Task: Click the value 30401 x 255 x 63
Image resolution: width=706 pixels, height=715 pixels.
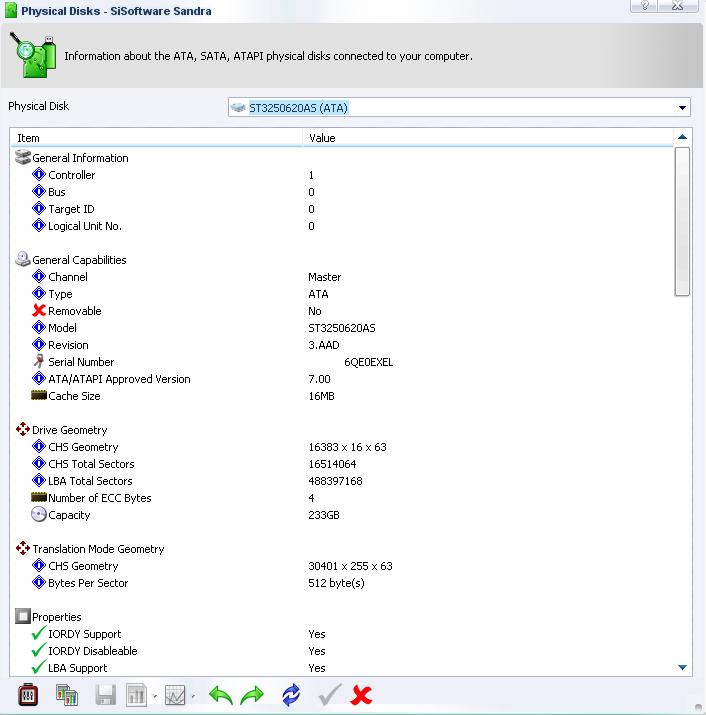Action: tap(350, 566)
